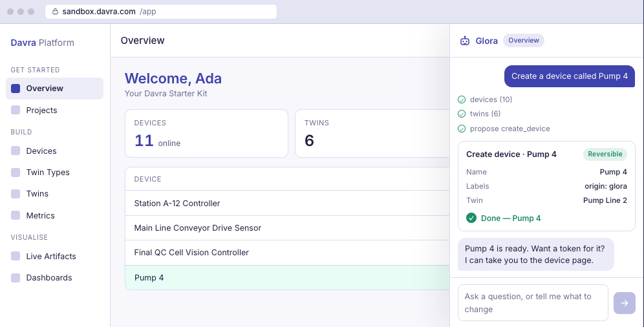The width and height of the screenshot is (644, 327).
Task: Click the Reversible badge on the card
Action: click(605, 154)
